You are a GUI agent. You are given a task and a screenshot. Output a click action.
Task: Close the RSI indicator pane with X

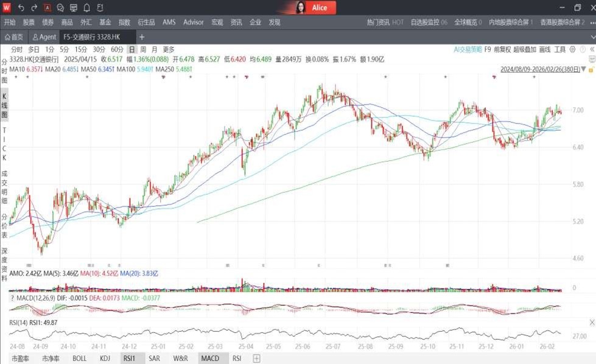(x=592, y=321)
